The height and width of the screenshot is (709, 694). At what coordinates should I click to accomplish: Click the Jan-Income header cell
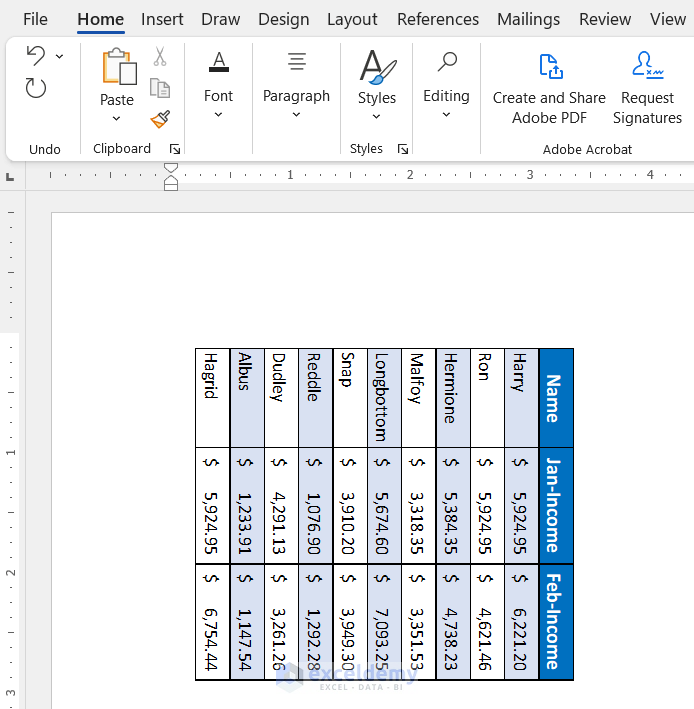(x=556, y=506)
